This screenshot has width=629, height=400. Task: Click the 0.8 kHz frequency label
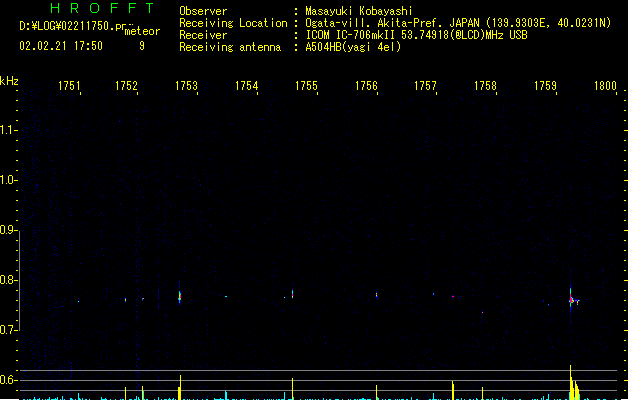tap(8, 280)
